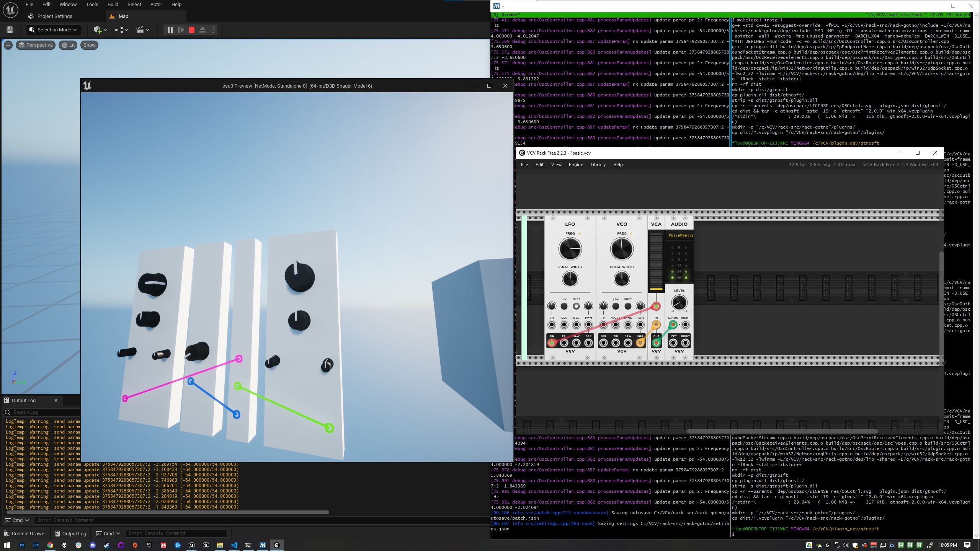The height and width of the screenshot is (551, 980).
Task: Toggle the VCO SOFT sync button
Action: [628, 306]
